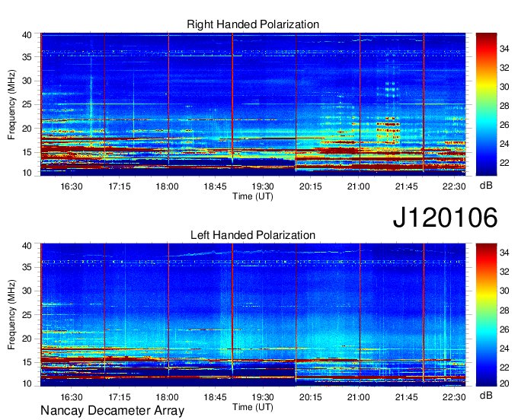Click the 17:15 tick label under the top plot
518x420 pixels.
tap(120, 186)
